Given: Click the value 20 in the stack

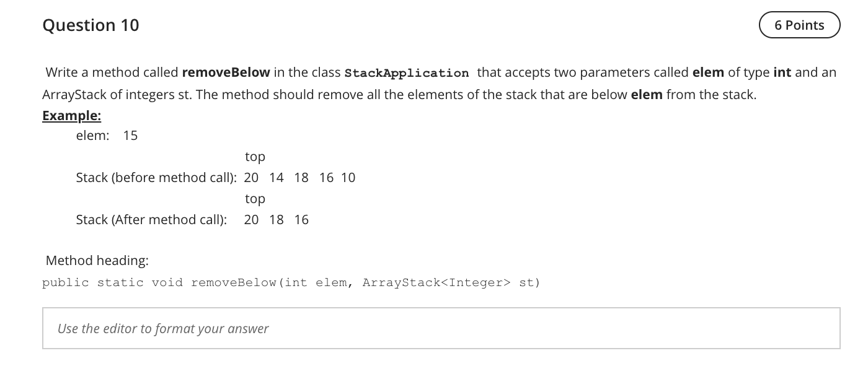Looking at the screenshot, I should point(250,177).
